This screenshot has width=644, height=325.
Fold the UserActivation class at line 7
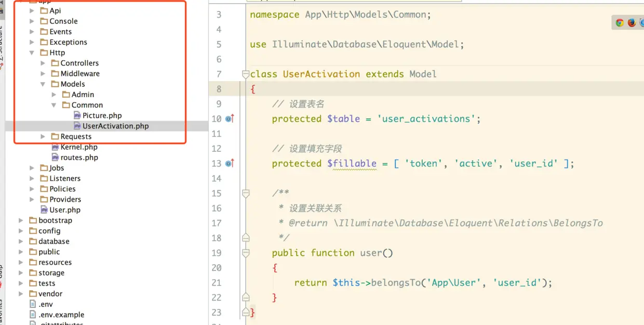click(246, 74)
